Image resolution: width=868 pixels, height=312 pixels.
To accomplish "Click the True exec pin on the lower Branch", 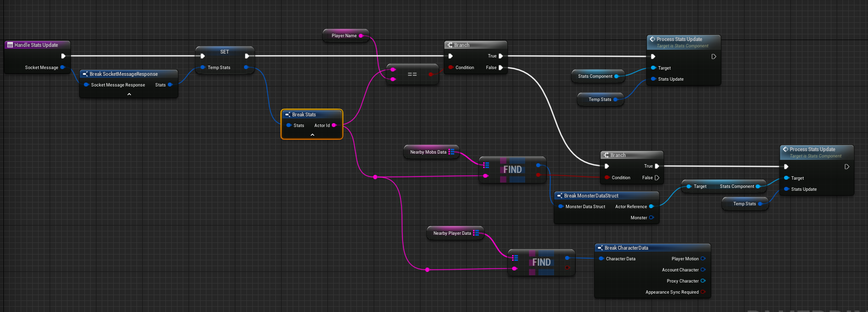I will click(657, 166).
